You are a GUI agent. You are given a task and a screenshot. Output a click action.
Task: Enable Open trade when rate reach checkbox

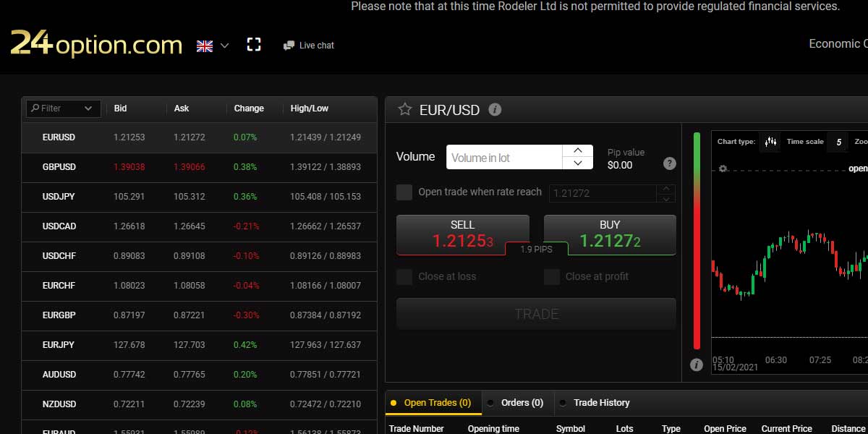(x=404, y=192)
